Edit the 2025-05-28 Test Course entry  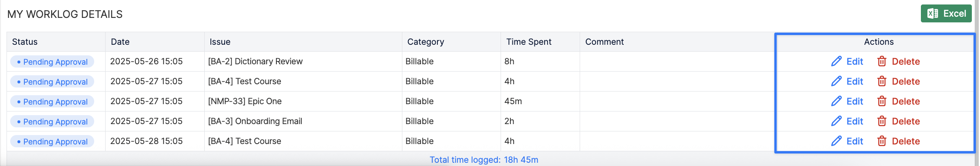[847, 141]
